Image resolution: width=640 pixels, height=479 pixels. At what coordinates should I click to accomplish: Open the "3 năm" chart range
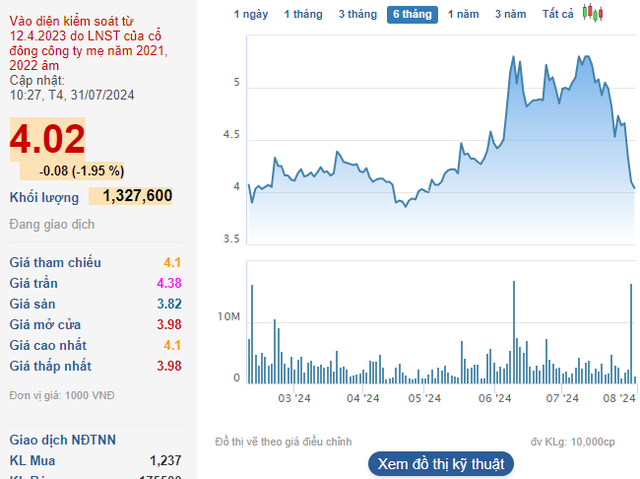coord(510,14)
